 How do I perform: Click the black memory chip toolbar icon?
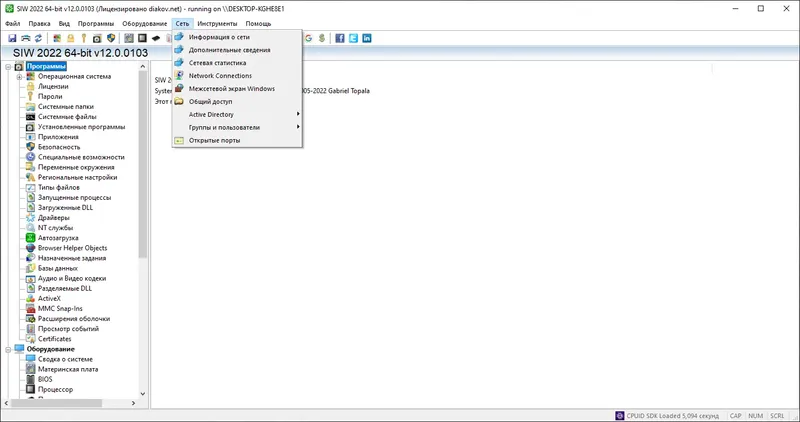[x=156, y=38]
